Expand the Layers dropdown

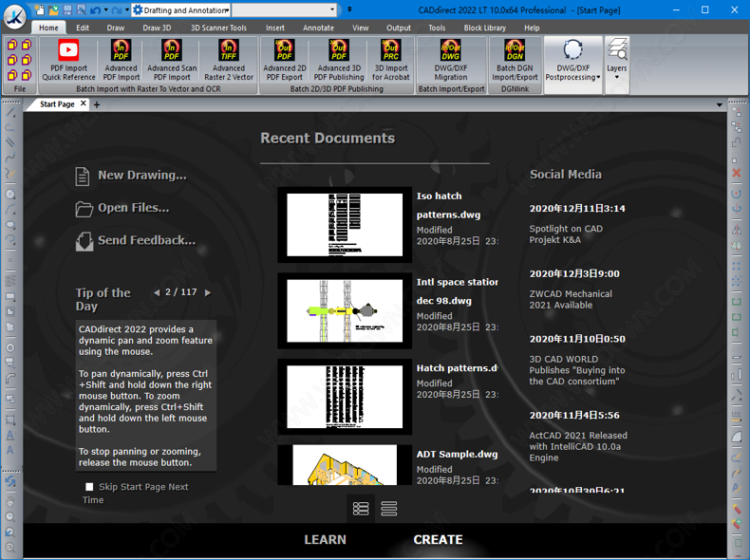click(x=616, y=60)
